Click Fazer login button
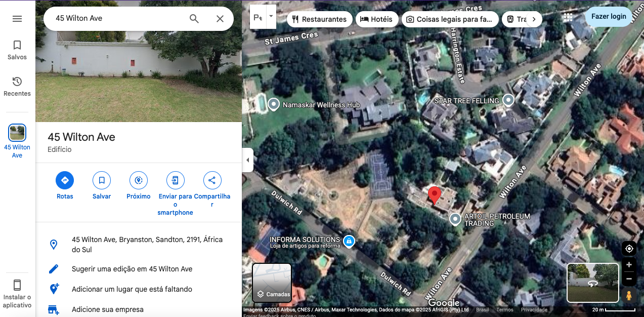 (609, 16)
